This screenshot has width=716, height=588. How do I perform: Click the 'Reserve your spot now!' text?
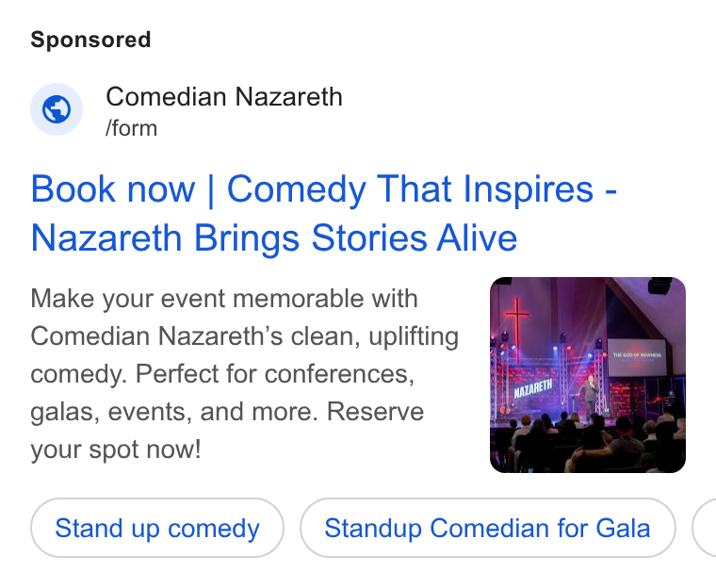tap(227, 431)
